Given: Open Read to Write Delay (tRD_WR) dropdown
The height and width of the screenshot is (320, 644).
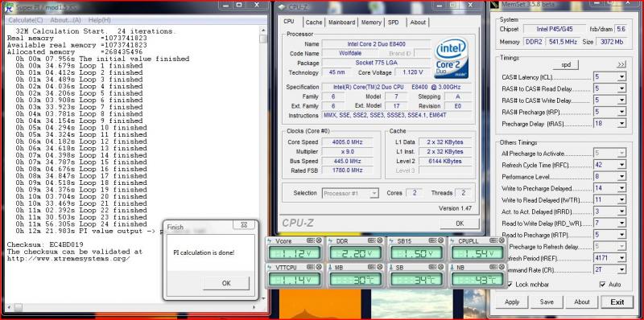Looking at the screenshot, I should click(x=621, y=224).
